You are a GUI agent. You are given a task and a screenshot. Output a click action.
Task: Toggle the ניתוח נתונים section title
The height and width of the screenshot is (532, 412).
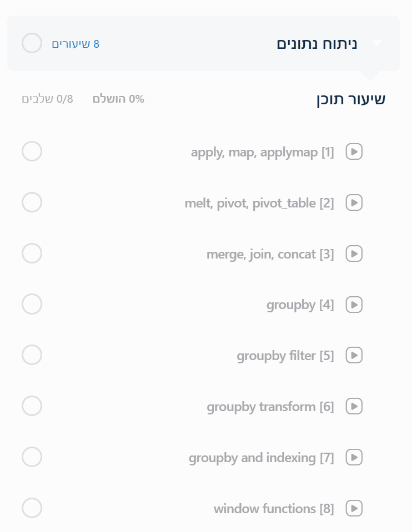[x=316, y=44]
